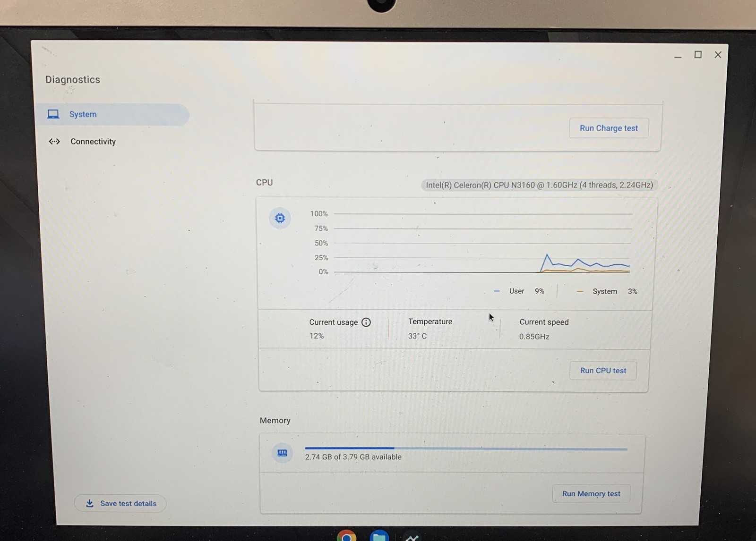Open the Connectivity section in sidebar
756x541 pixels.
point(93,142)
